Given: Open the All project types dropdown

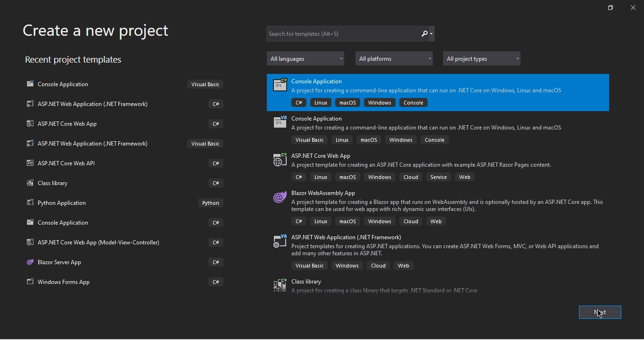Looking at the screenshot, I should pos(482,59).
